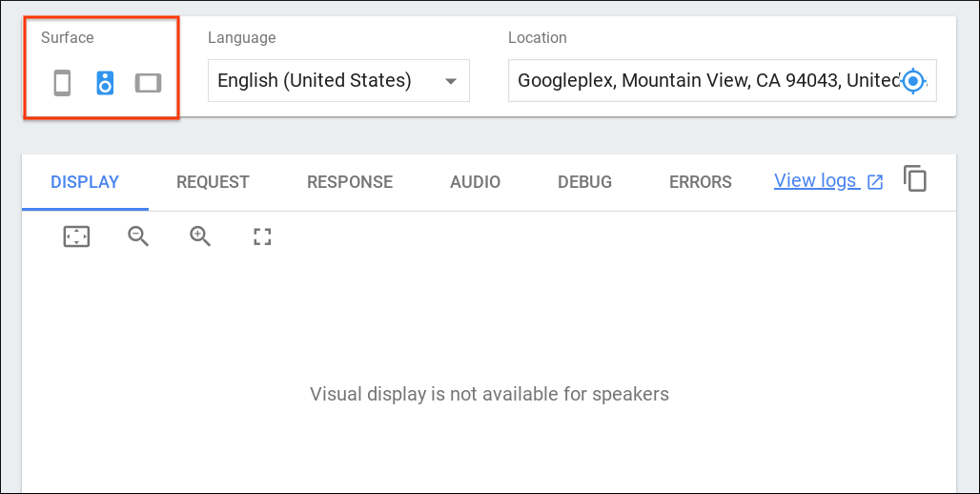Click the copy to clipboard icon
Image resolution: width=980 pixels, height=494 pixels.
[915, 179]
